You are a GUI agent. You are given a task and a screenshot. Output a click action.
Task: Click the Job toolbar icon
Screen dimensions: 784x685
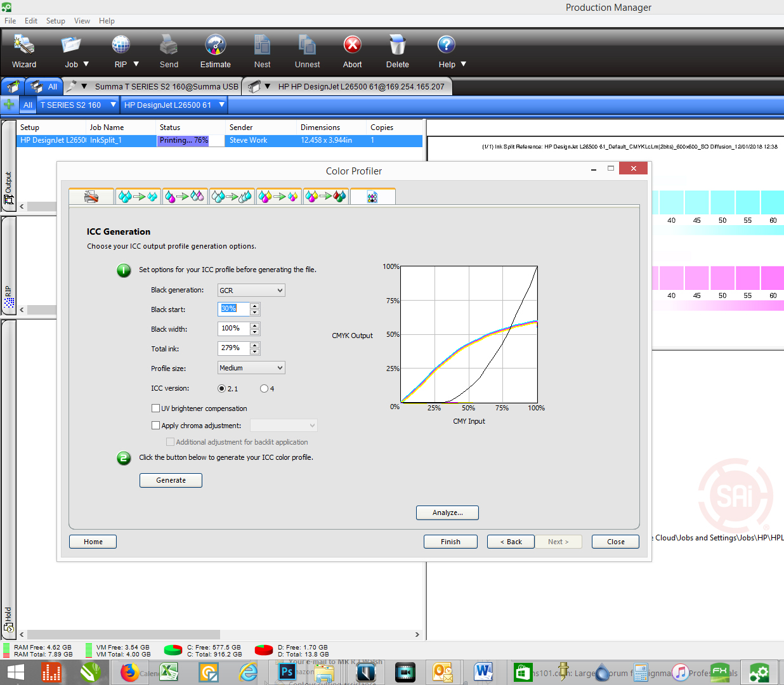(x=70, y=45)
